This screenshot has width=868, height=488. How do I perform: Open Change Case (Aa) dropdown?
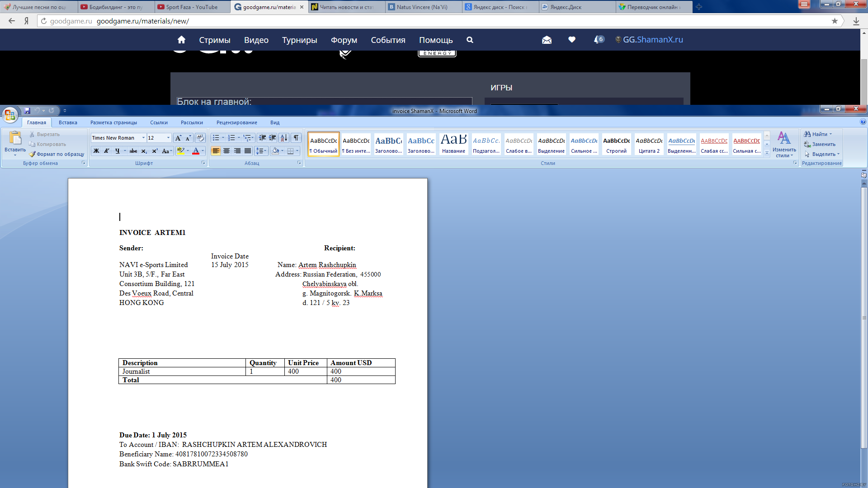click(167, 151)
